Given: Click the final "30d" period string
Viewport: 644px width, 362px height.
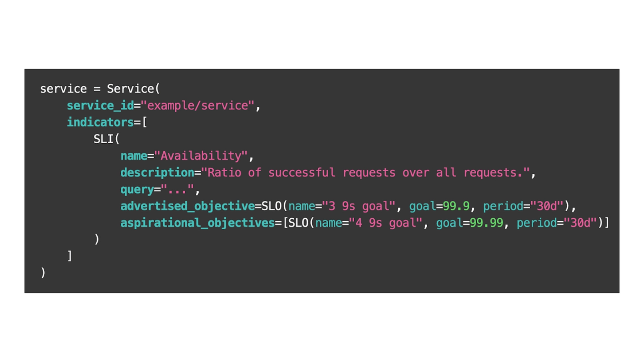Looking at the screenshot, I should pyautogui.click(x=580, y=223).
